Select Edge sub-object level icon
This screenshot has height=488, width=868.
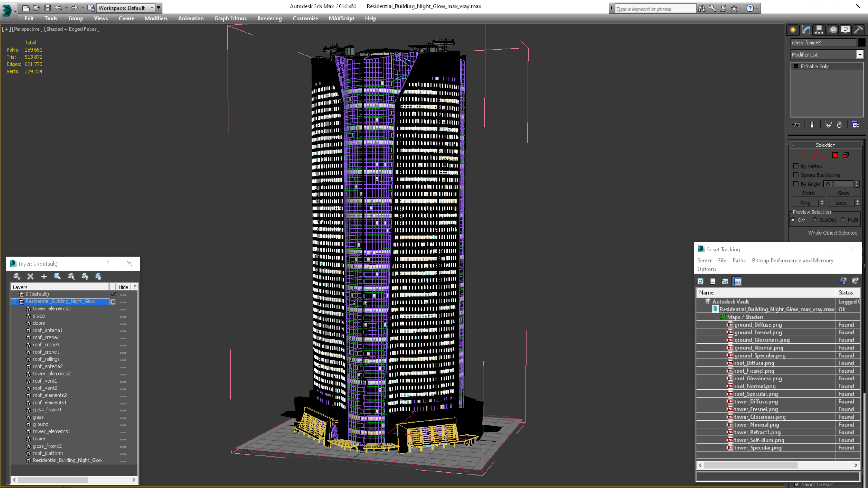tap(814, 155)
